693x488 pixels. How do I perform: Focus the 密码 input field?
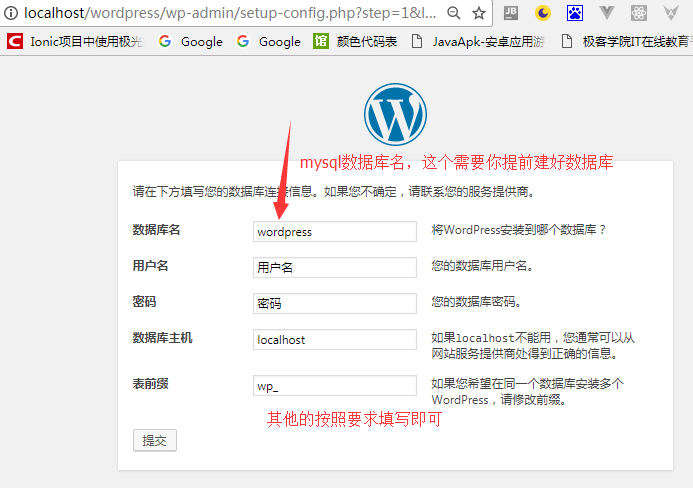coord(335,304)
